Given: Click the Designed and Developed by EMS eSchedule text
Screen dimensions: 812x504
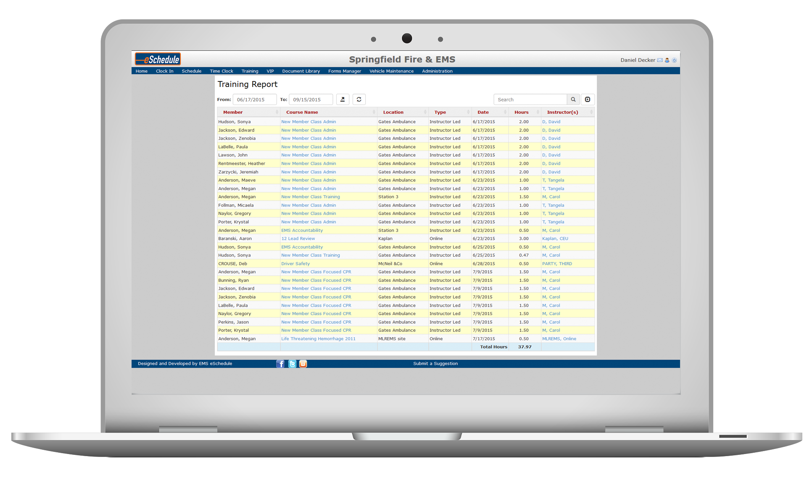Looking at the screenshot, I should (185, 364).
